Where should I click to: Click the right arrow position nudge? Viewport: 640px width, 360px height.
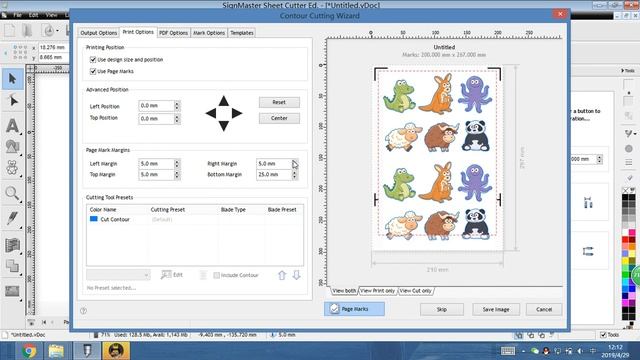[237, 113]
